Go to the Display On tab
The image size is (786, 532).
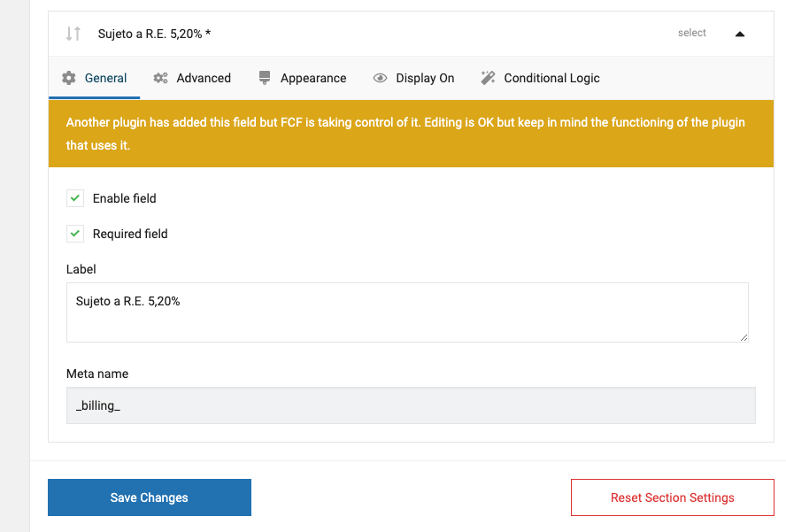click(413, 78)
